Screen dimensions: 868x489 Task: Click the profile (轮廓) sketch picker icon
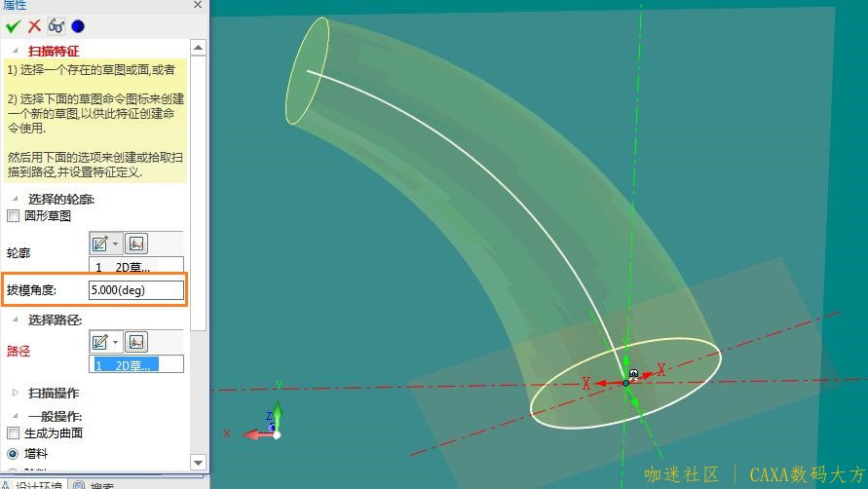pyautogui.click(x=136, y=244)
